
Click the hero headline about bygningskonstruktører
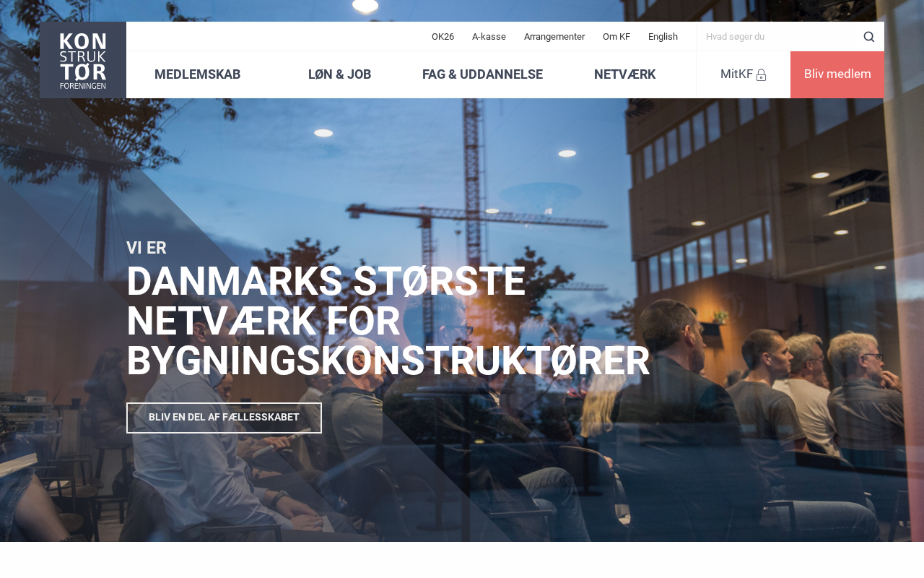coord(388,321)
